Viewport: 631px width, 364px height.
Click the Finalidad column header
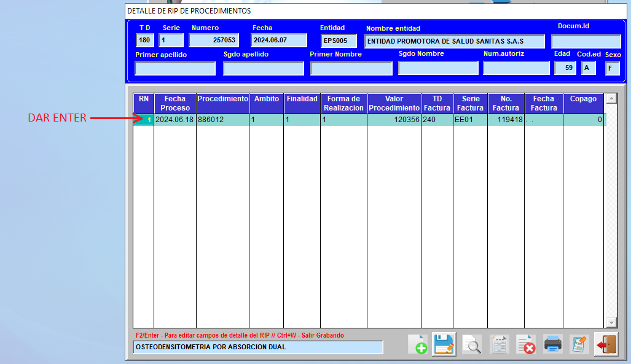[302, 103]
